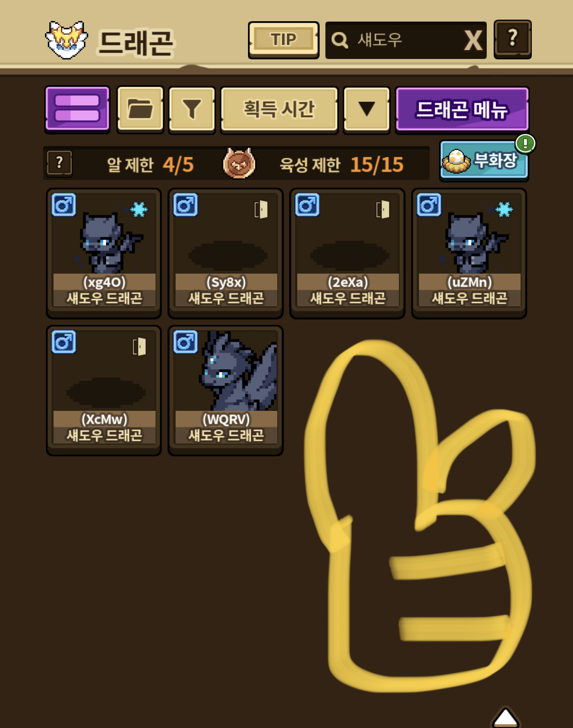Image resolution: width=573 pixels, height=728 pixels.
Task: Open the funnel filter options
Action: tap(192, 109)
